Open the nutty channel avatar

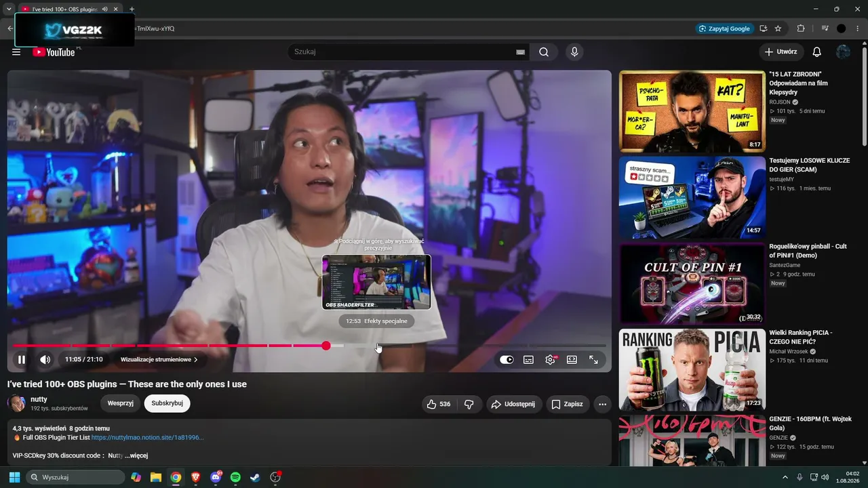pos(16,403)
